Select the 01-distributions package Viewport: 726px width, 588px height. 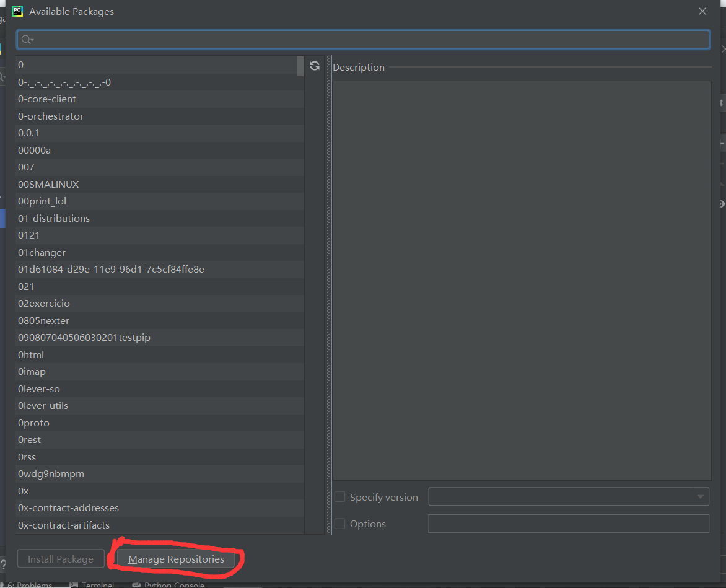click(x=160, y=219)
